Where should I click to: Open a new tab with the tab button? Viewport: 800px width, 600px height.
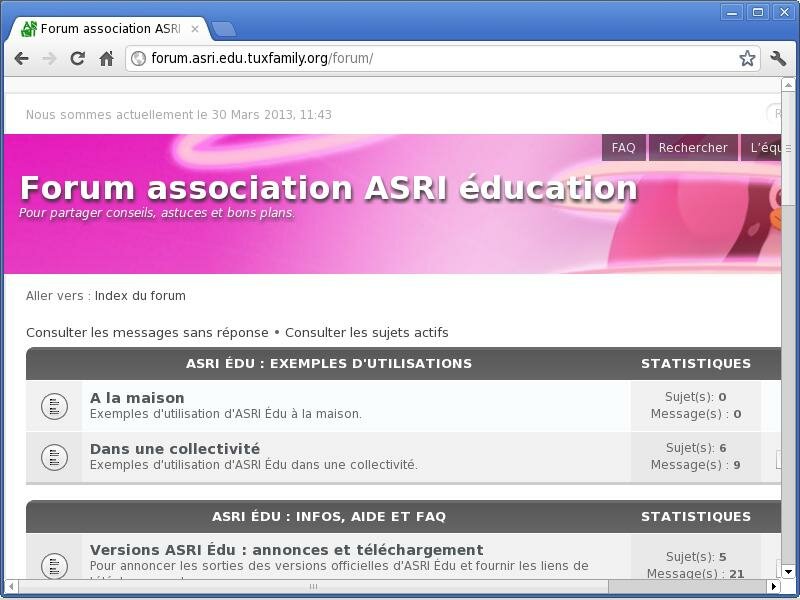[x=223, y=29]
